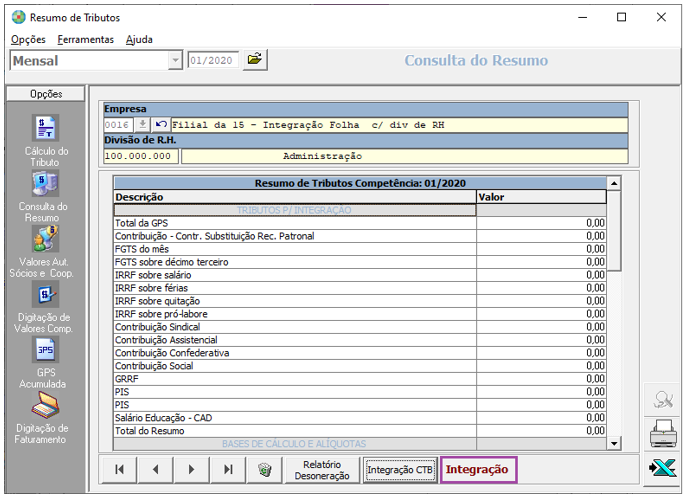This screenshot has height=498, width=685.
Task: Select the IRRF sobre pró-labore row
Action: click(x=360, y=314)
